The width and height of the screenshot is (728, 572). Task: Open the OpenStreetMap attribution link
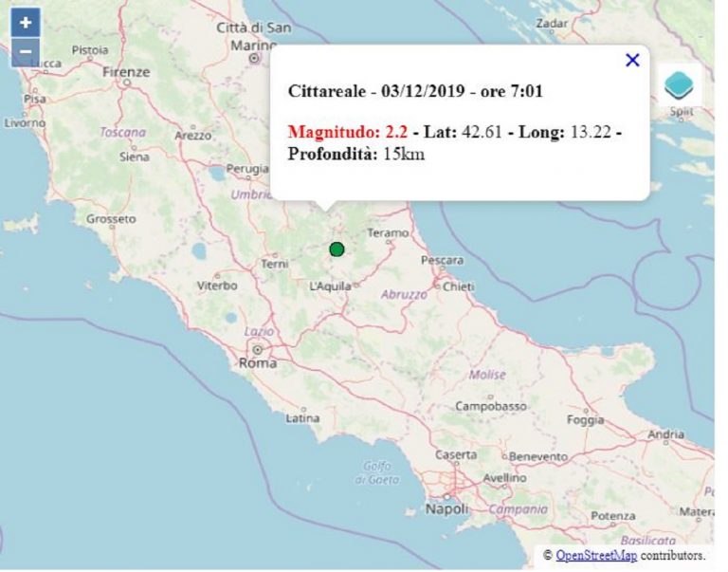click(596, 555)
